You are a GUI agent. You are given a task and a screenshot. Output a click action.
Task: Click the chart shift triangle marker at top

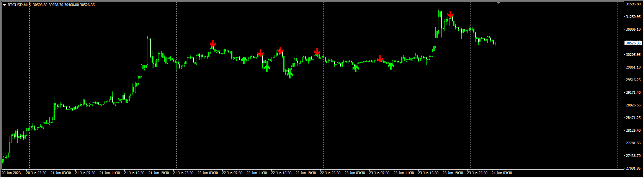[499, 3]
